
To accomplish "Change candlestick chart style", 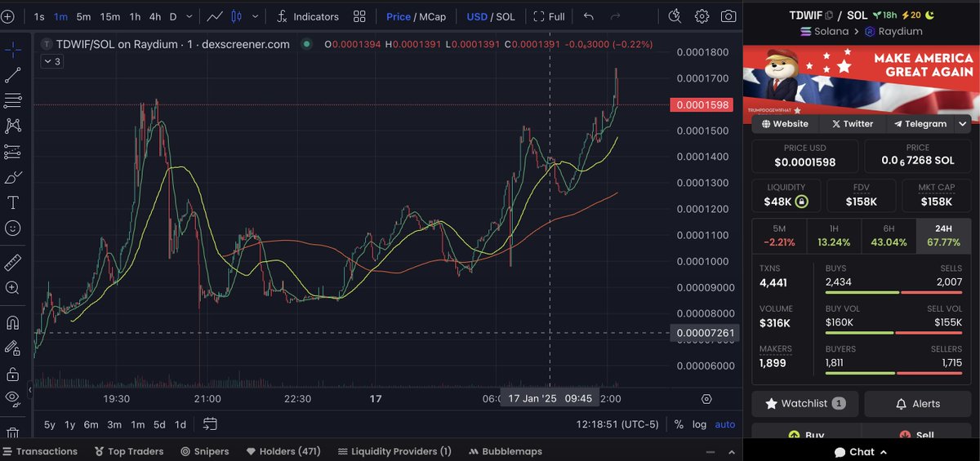I will [238, 16].
